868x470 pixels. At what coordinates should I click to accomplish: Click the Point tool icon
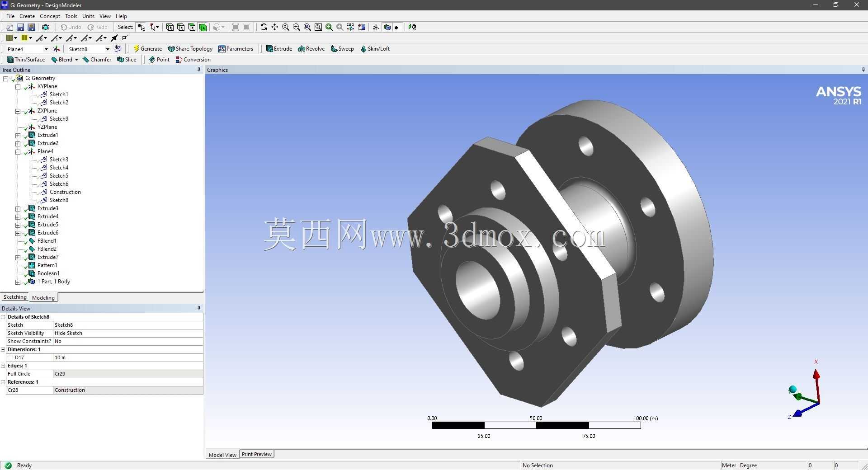(152, 60)
